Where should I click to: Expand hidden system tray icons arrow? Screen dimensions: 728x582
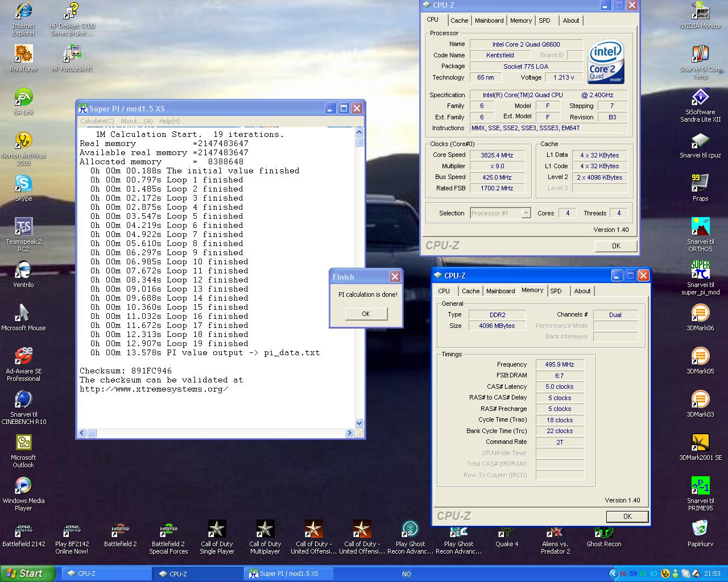click(x=613, y=574)
